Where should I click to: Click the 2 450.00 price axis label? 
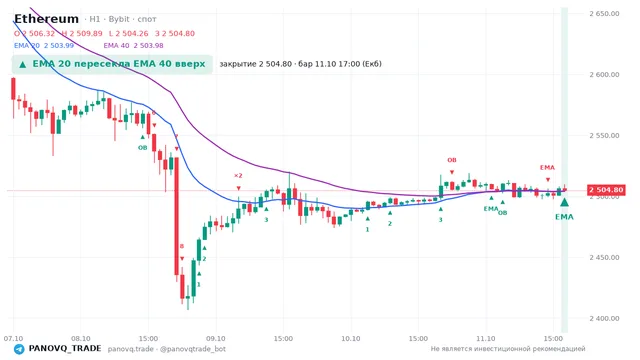604,258
